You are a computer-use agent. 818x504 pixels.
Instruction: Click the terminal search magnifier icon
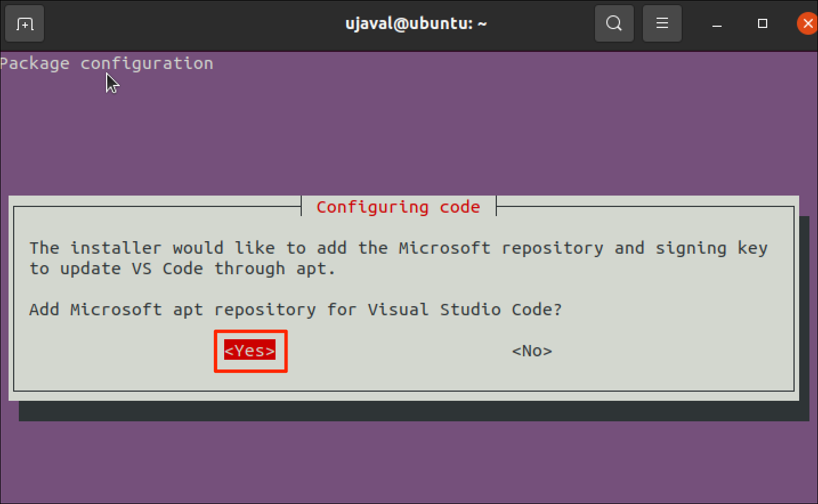pyautogui.click(x=614, y=23)
